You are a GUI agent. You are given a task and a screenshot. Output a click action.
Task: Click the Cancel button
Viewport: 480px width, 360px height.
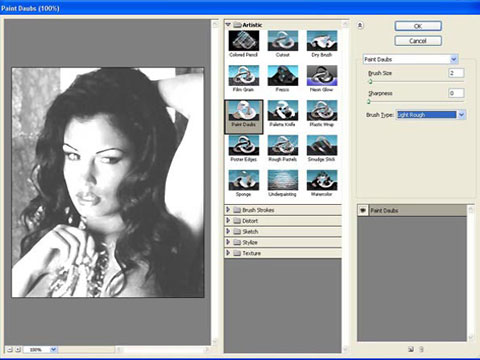coord(418,41)
